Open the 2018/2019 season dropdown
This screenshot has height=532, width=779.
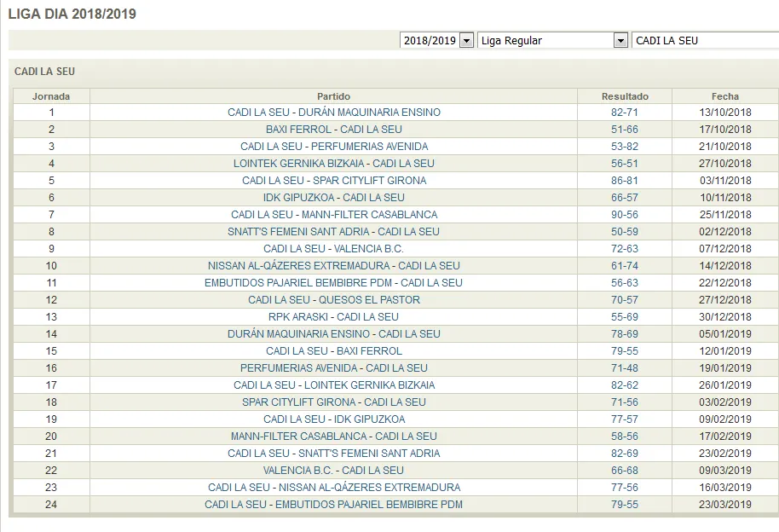[x=436, y=40]
